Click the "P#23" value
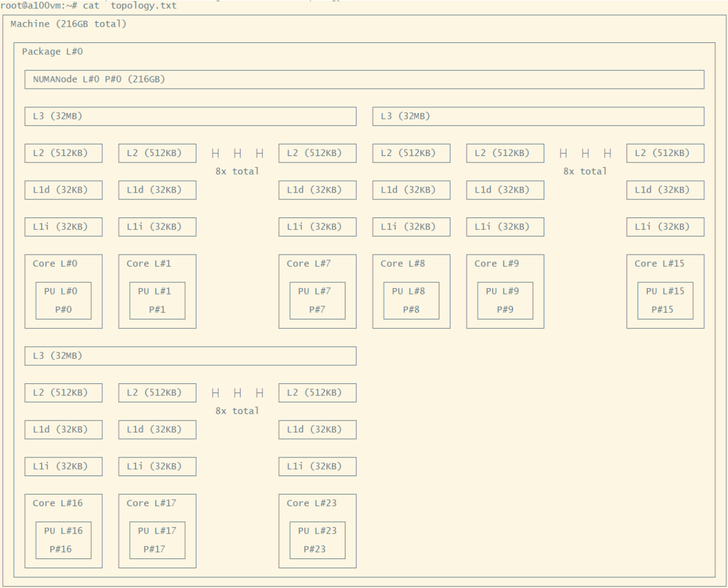The height and width of the screenshot is (588, 728). point(315,549)
